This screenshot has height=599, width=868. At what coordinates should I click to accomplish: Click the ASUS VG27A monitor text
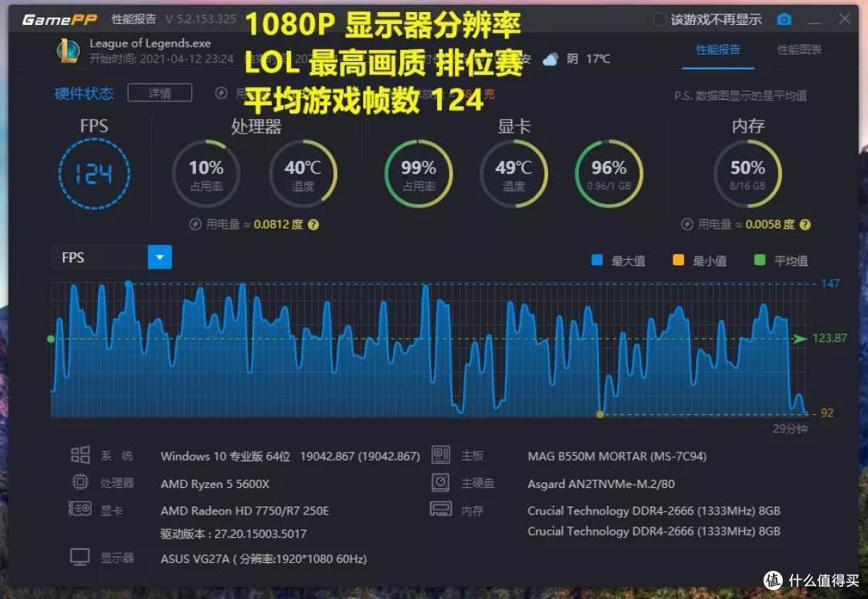click(264, 559)
